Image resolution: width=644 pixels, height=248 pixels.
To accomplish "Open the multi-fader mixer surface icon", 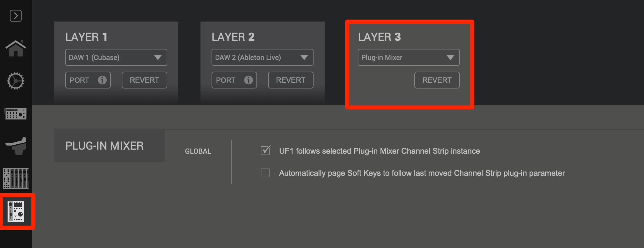I will (x=16, y=178).
